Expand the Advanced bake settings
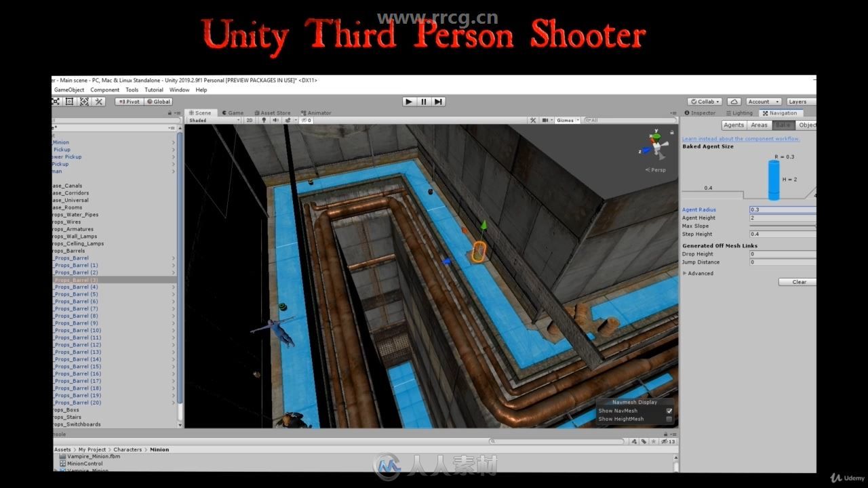This screenshot has height=488, width=868. click(686, 273)
